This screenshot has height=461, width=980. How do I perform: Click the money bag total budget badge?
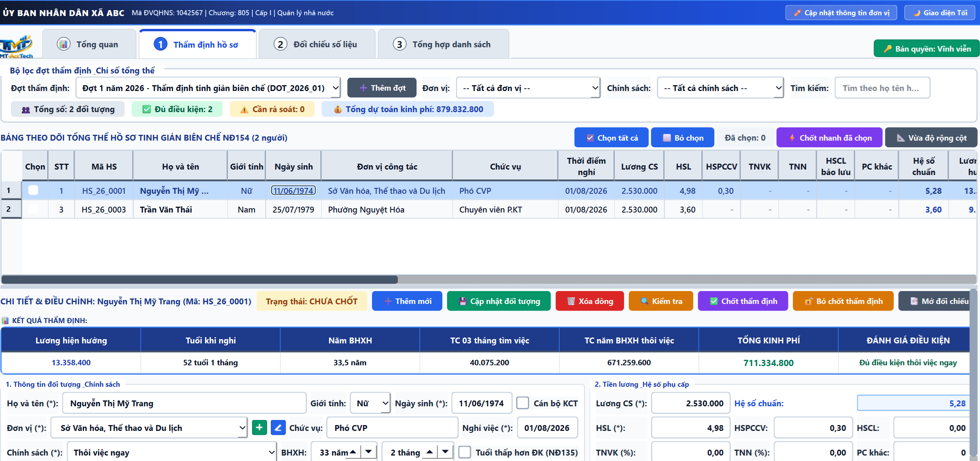(x=408, y=109)
